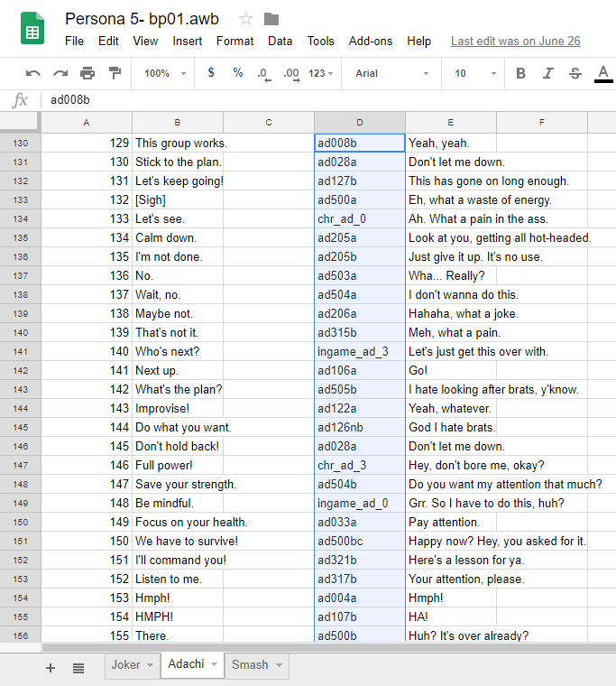This screenshot has width=616, height=686.
Task: Click the undo arrow icon
Action: coord(33,73)
